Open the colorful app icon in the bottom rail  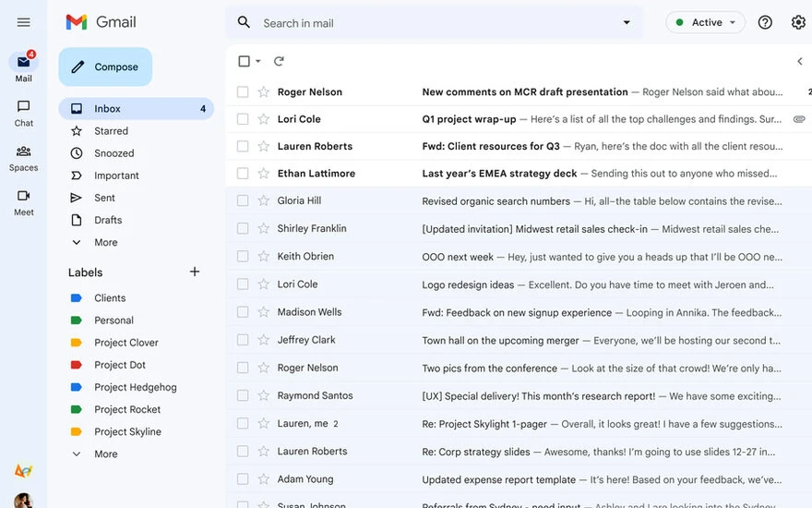coord(23,471)
